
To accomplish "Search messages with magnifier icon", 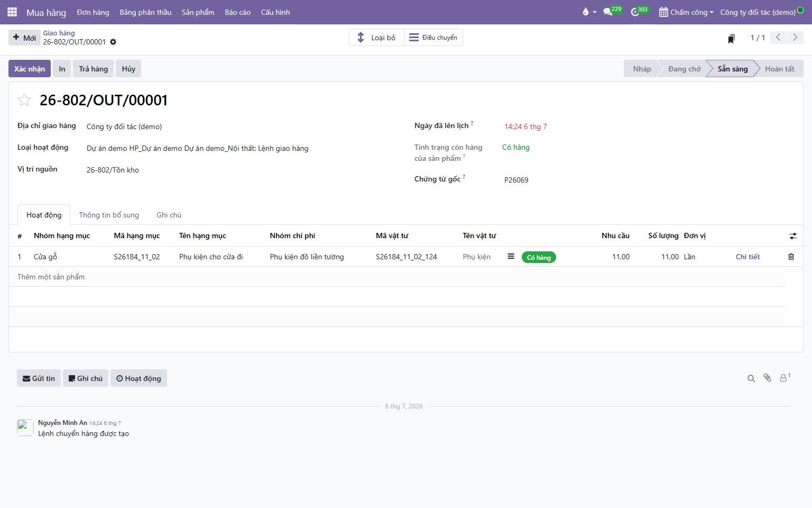I will coord(751,378).
